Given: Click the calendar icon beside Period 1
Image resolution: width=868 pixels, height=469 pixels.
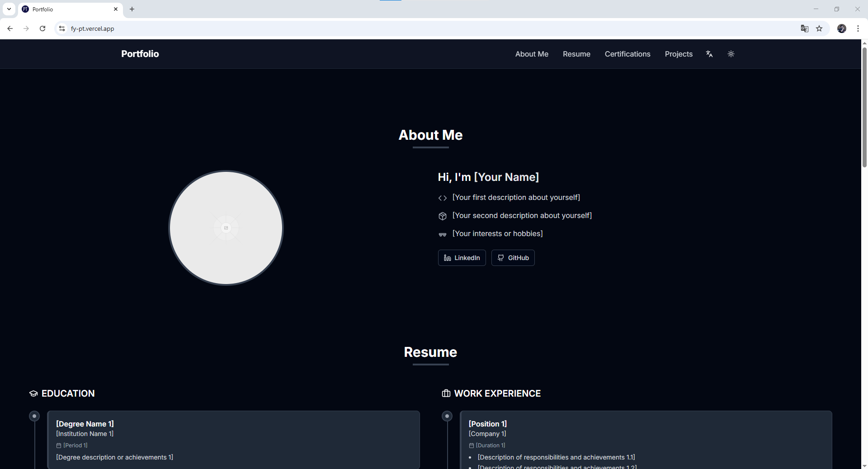Looking at the screenshot, I should click(x=58, y=445).
